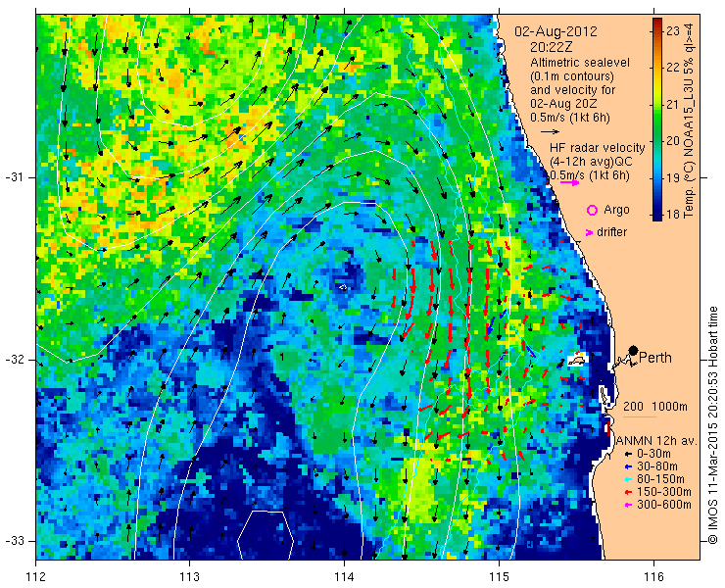
Task: Click the 20:22Z time label
Action: [x=551, y=47]
